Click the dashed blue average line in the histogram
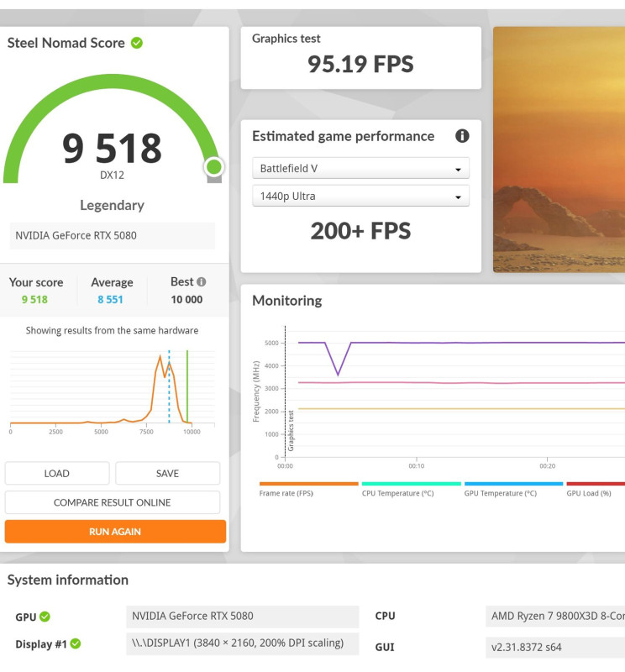Image resolution: width=625 pixels, height=672 pixels. click(169, 386)
